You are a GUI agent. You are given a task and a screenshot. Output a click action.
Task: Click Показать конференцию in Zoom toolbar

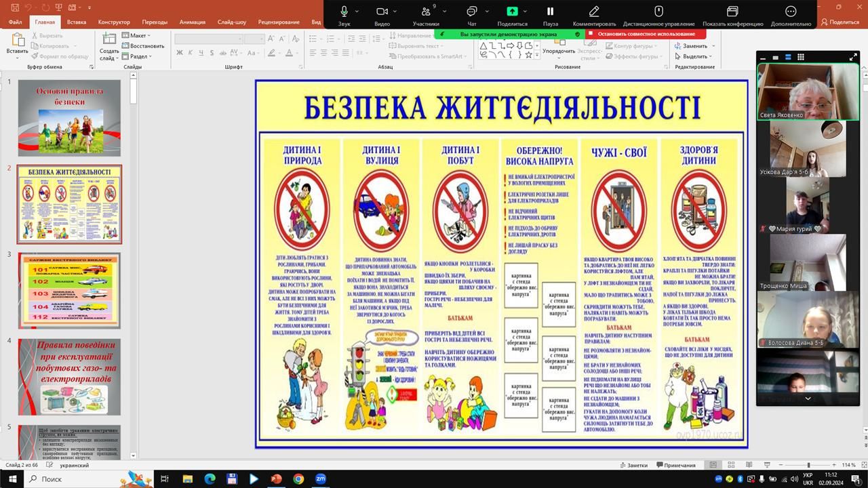(x=732, y=15)
